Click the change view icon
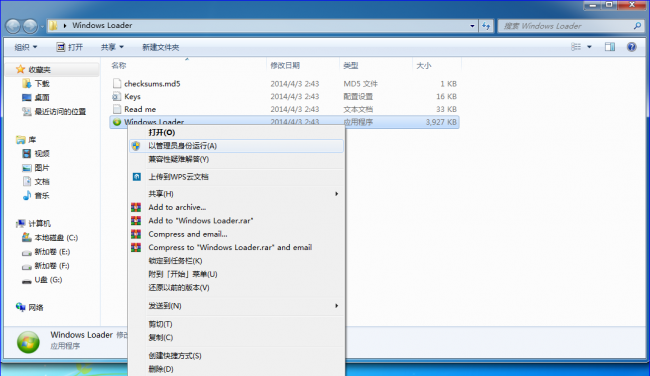 [x=576, y=47]
